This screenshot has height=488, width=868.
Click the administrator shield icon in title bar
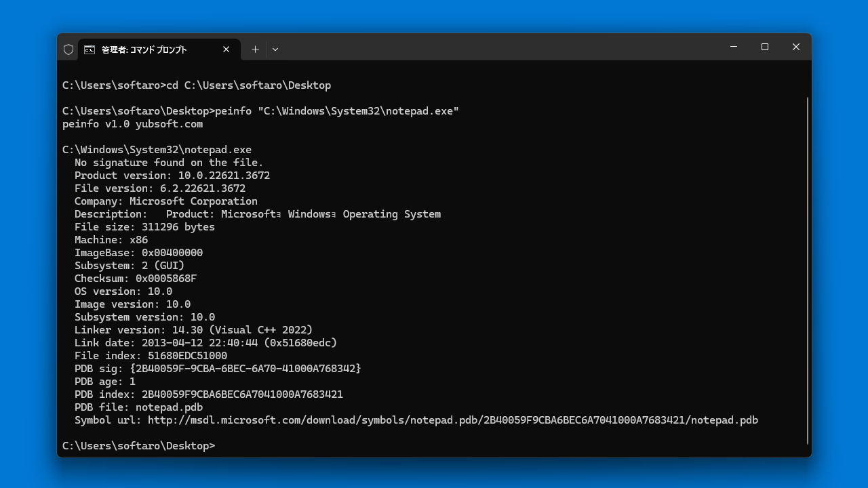coord(68,49)
